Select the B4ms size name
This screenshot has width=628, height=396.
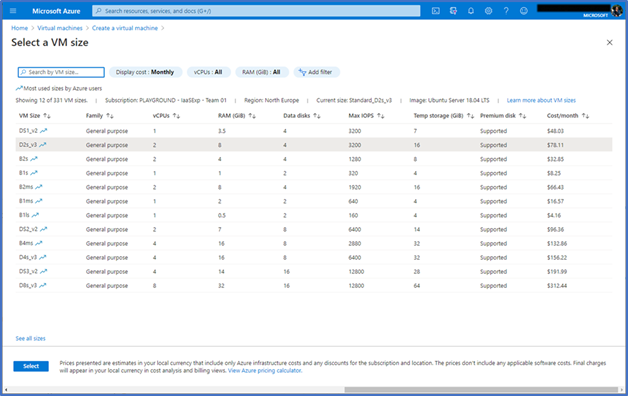click(x=26, y=243)
